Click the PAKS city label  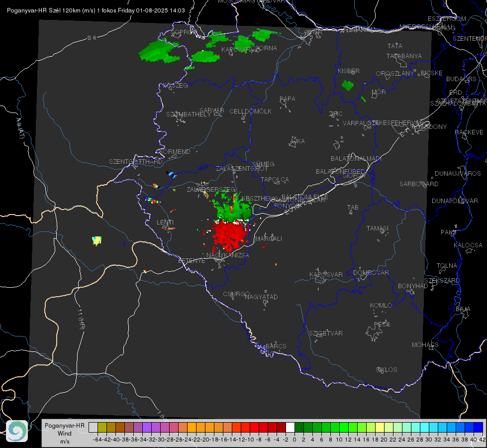[449, 232]
